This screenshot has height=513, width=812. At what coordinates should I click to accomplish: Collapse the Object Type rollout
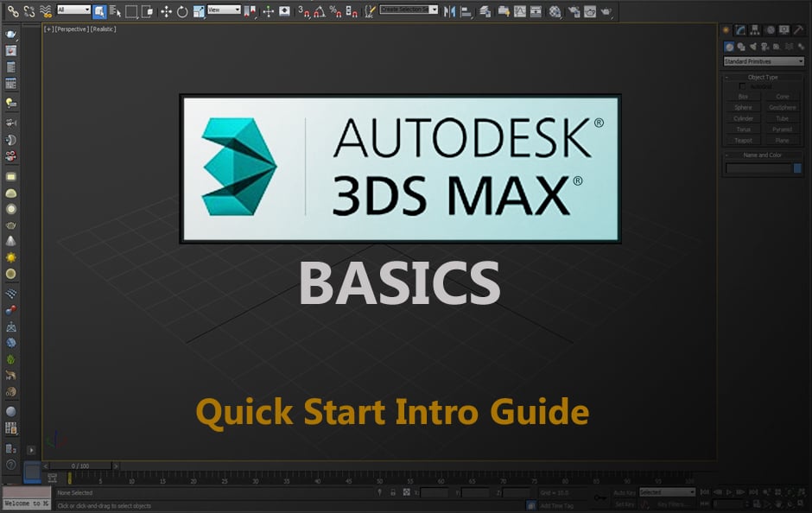pos(763,77)
